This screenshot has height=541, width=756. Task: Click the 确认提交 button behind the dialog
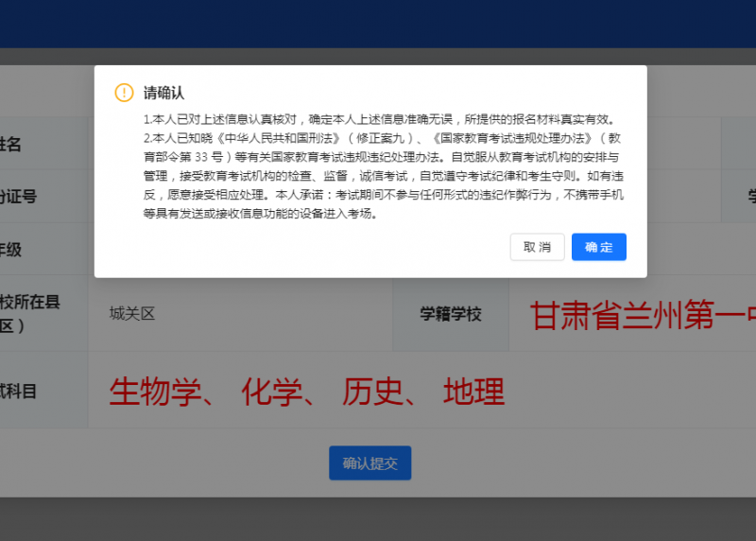click(369, 463)
